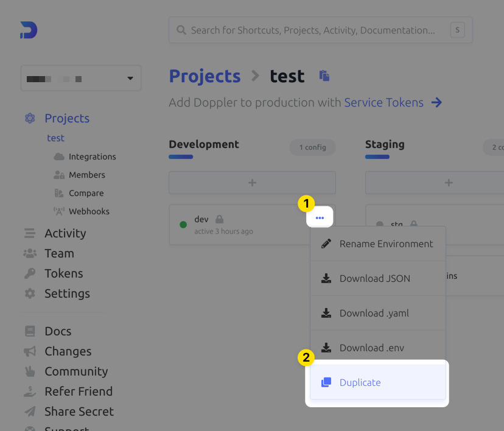Viewport: 504px width, 431px height.
Task: Click the Staging column heading
Action: [x=385, y=144]
